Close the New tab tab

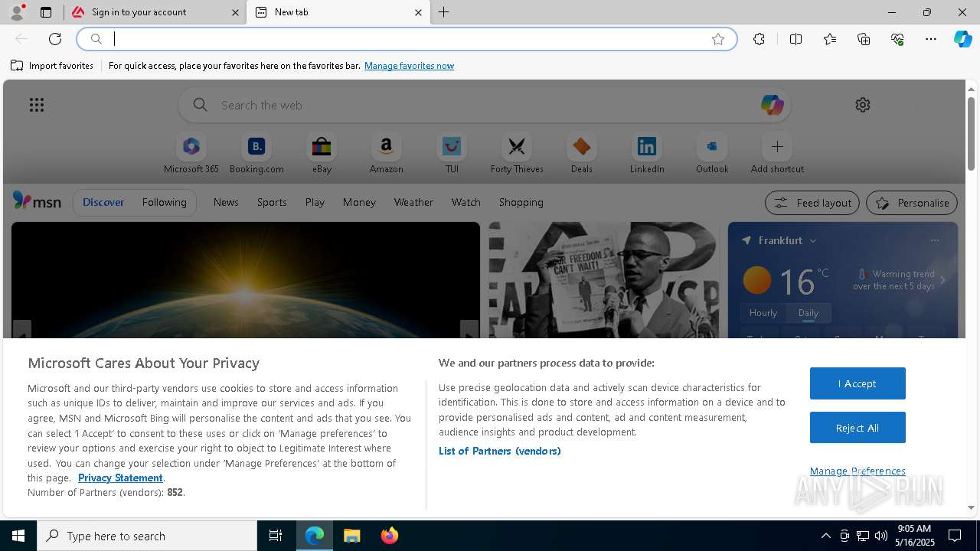(418, 12)
